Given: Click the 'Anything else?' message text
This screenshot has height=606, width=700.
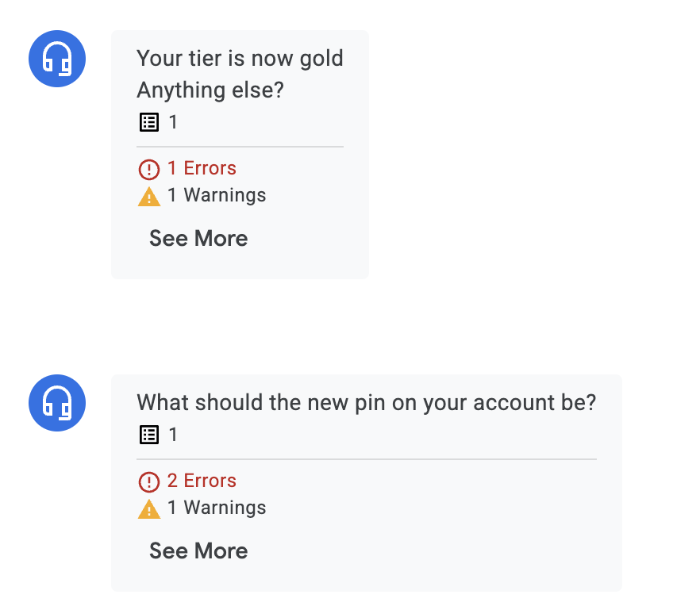Looking at the screenshot, I should coord(210,90).
